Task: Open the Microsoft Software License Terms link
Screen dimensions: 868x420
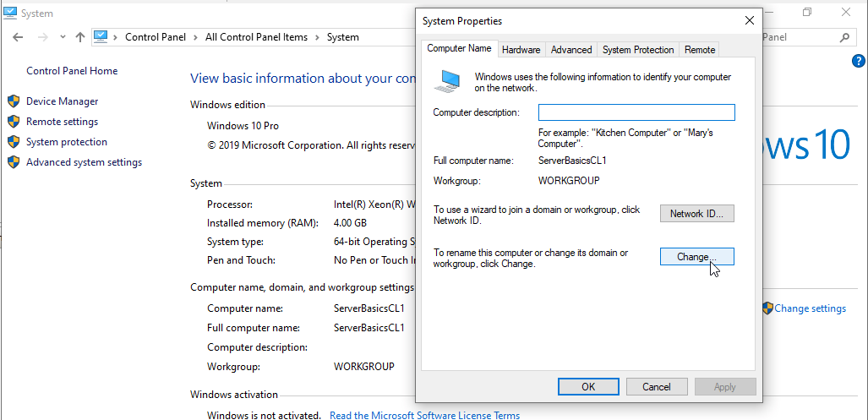Action: click(424, 415)
